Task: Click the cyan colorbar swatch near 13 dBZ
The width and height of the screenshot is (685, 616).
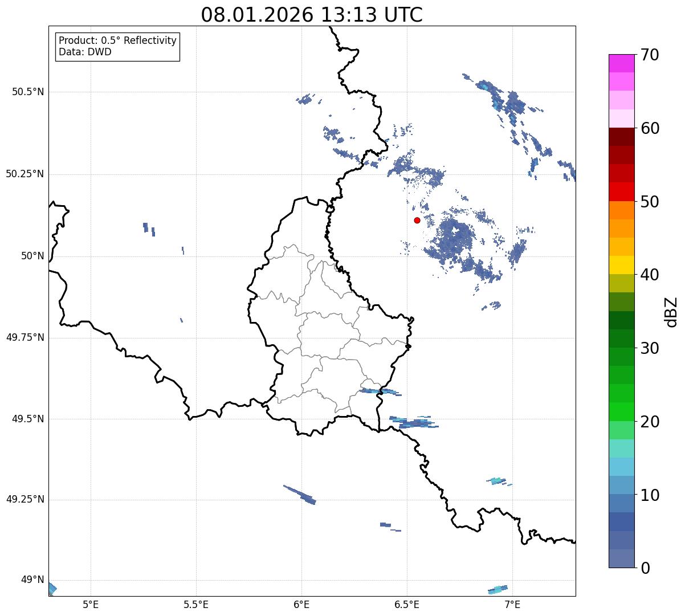Action: pyautogui.click(x=621, y=467)
